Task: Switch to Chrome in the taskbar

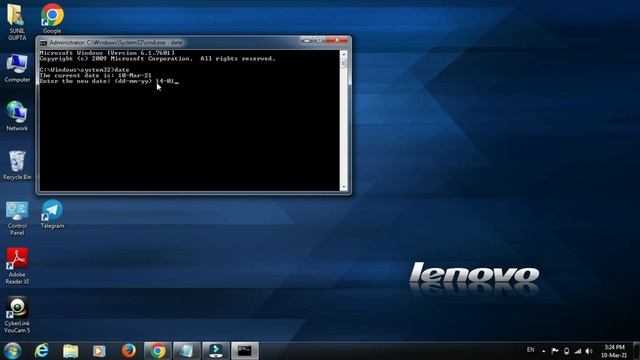Action: tap(158, 351)
